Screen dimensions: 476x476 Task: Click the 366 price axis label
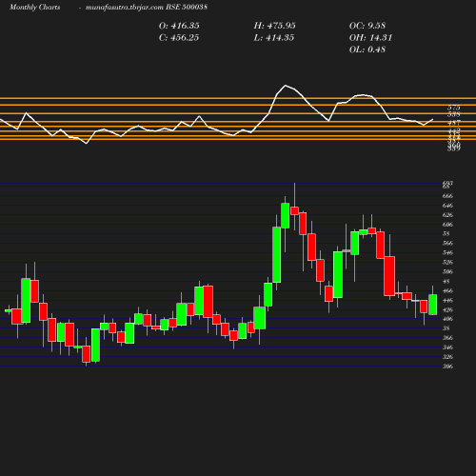point(447,338)
